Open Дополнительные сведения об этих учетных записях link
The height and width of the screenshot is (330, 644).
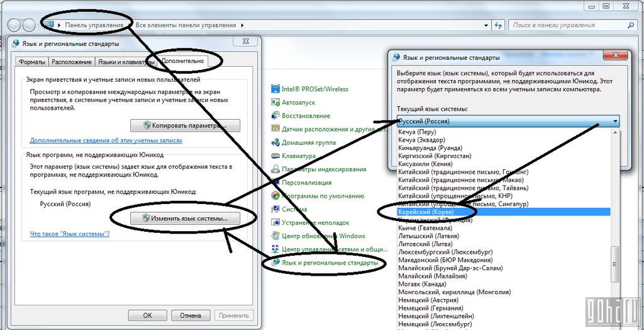coord(106,140)
